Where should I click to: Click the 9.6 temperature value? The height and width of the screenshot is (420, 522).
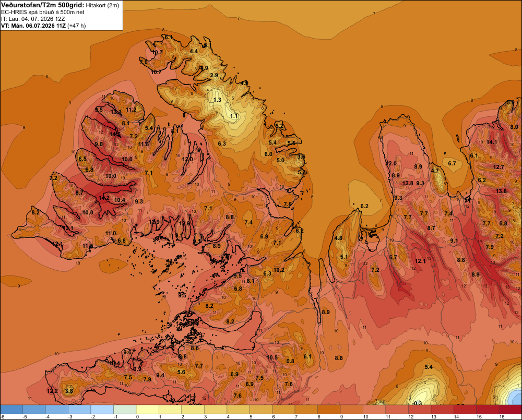pos(127,352)
